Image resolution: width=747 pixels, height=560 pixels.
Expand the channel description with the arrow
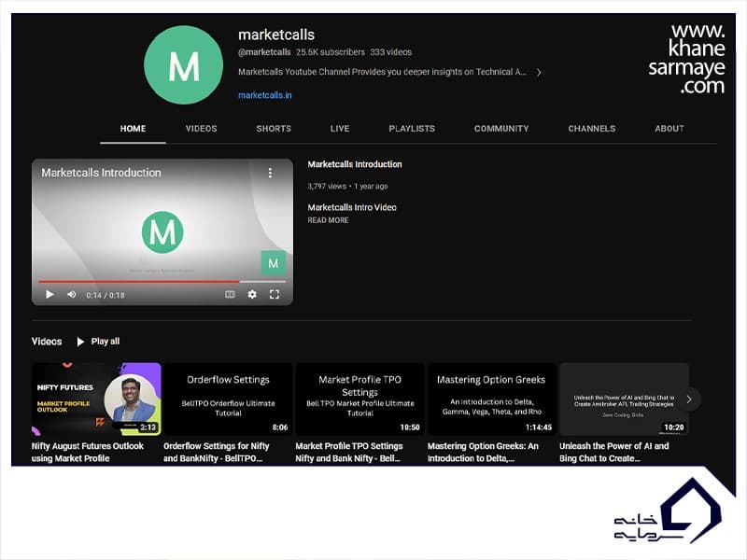click(x=539, y=73)
